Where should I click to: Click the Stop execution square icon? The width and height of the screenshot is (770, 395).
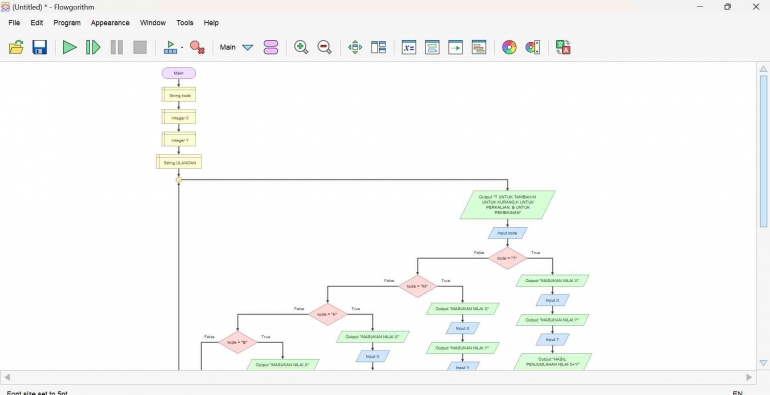(x=140, y=47)
